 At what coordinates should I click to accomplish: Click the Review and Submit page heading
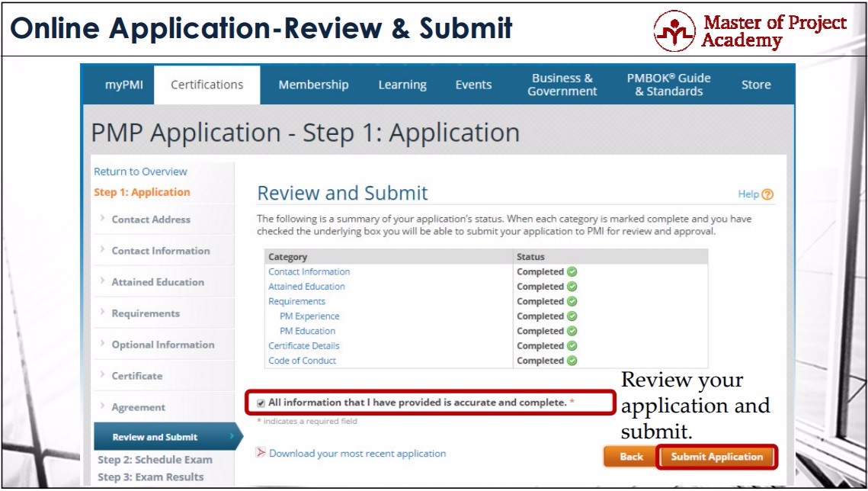[x=343, y=193]
